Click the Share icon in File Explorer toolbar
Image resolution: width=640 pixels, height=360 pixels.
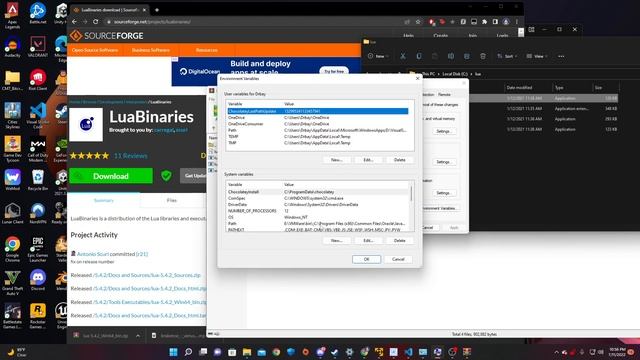tap(467, 56)
